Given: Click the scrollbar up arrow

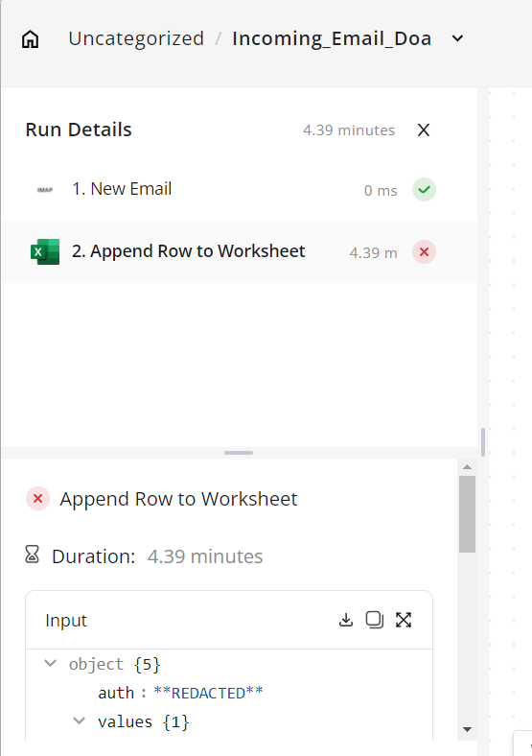Looking at the screenshot, I should [467, 466].
